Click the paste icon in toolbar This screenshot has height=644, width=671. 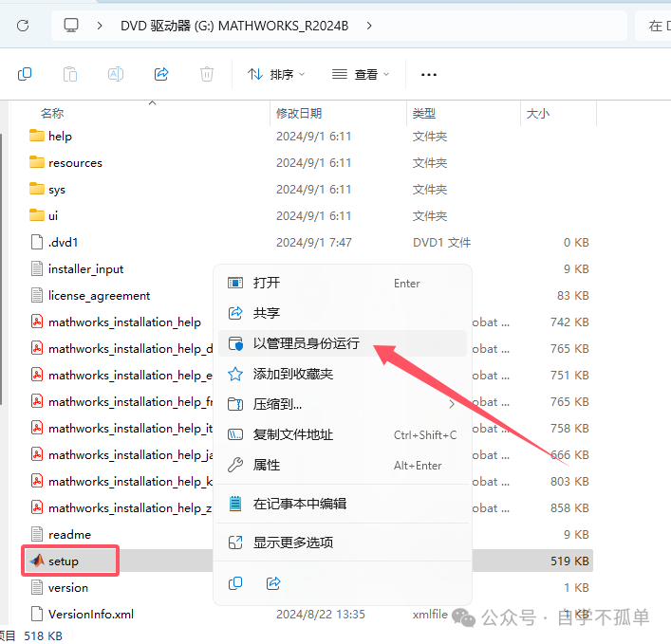70,74
